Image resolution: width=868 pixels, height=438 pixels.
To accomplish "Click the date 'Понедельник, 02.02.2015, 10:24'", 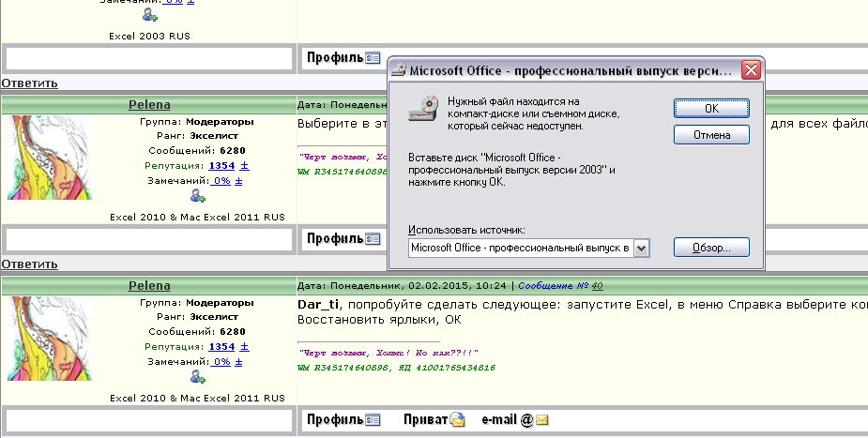I will tap(419, 286).
